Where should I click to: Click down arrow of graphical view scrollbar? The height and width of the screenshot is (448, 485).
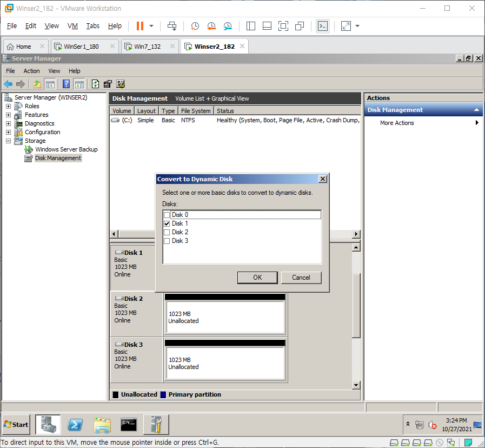[356, 385]
